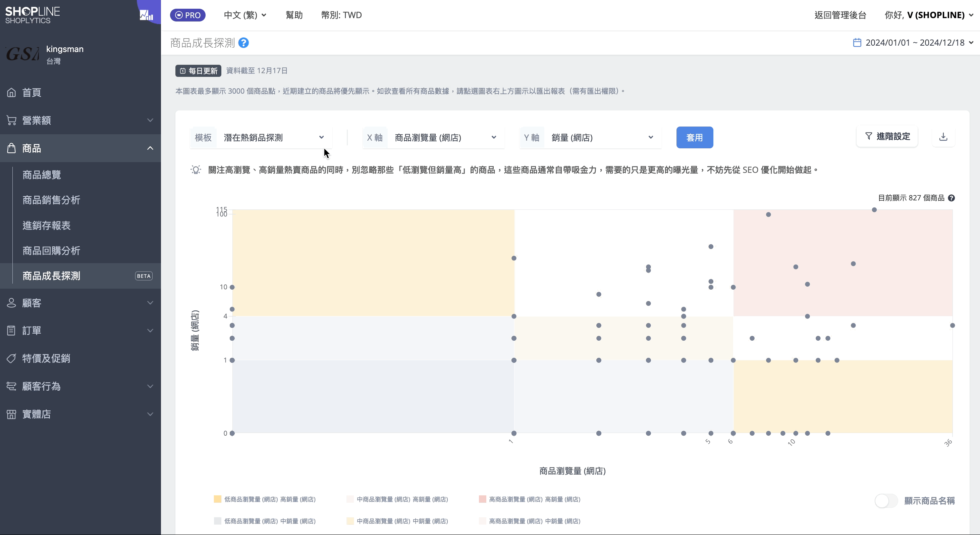This screenshot has height=535, width=980.
Task: Click 返回管理後台 link
Action: pos(840,15)
